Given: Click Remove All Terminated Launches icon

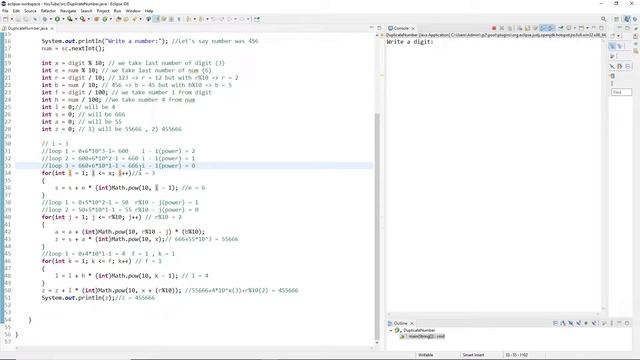Looking at the screenshot, I should coord(510,28).
